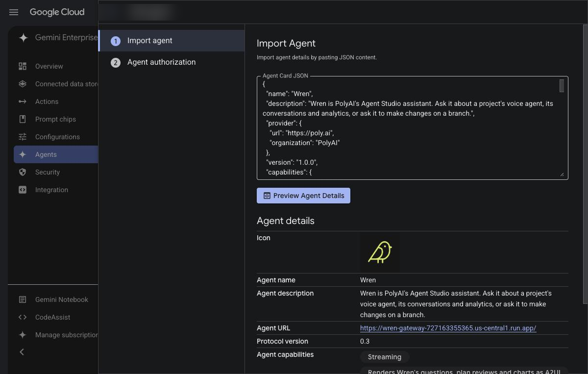Click the Wren bird agent icon
This screenshot has height=374, width=588.
pyautogui.click(x=380, y=252)
